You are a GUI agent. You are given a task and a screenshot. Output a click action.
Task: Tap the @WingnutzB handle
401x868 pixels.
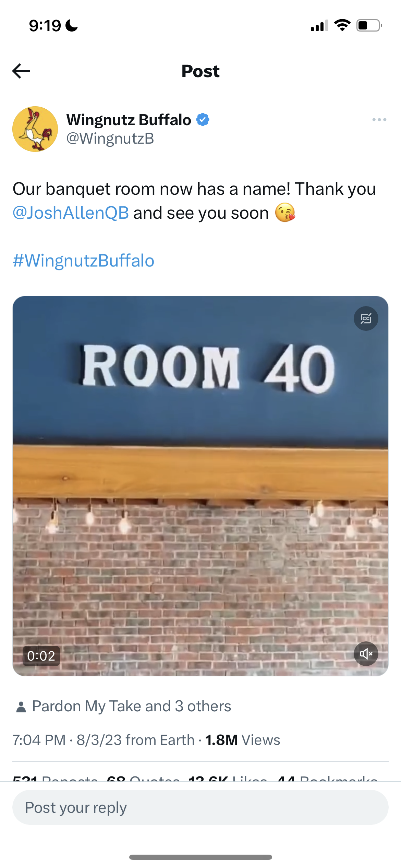(110, 138)
